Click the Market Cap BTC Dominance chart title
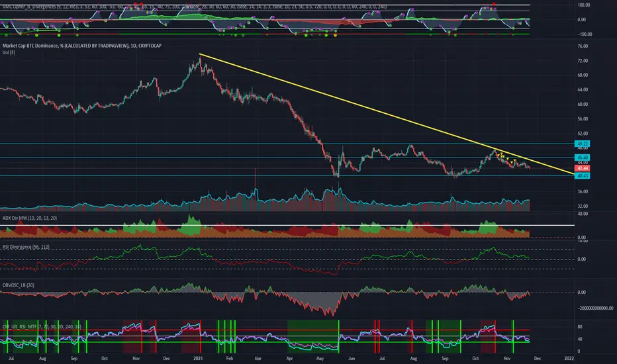 click(82, 46)
